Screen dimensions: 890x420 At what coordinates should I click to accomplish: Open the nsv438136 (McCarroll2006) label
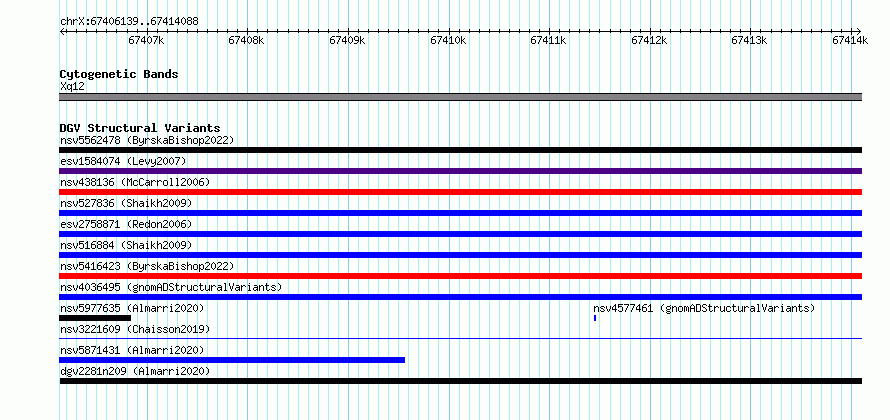(x=135, y=182)
